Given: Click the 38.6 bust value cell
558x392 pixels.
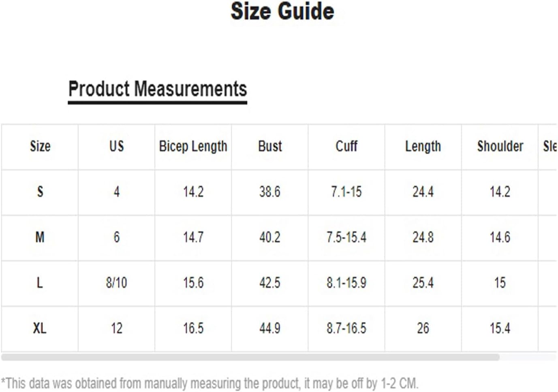Looking at the screenshot, I should [270, 192].
